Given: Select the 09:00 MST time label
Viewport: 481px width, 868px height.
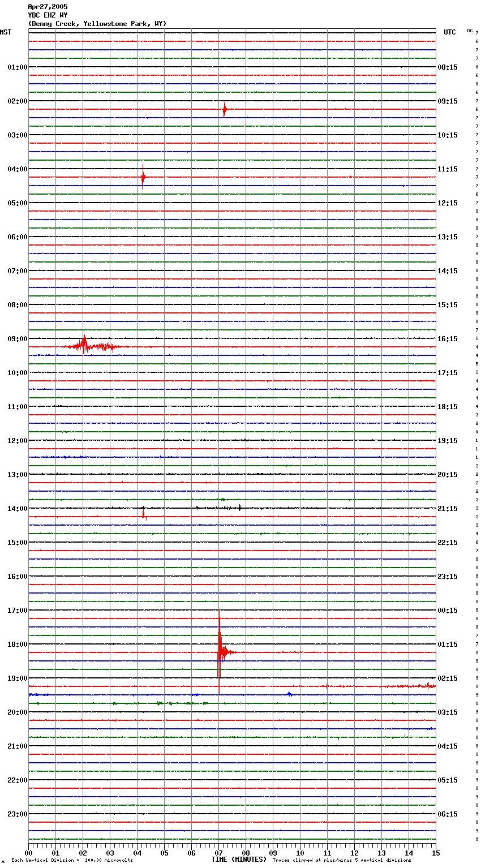Looking at the screenshot, I should pyautogui.click(x=18, y=339).
